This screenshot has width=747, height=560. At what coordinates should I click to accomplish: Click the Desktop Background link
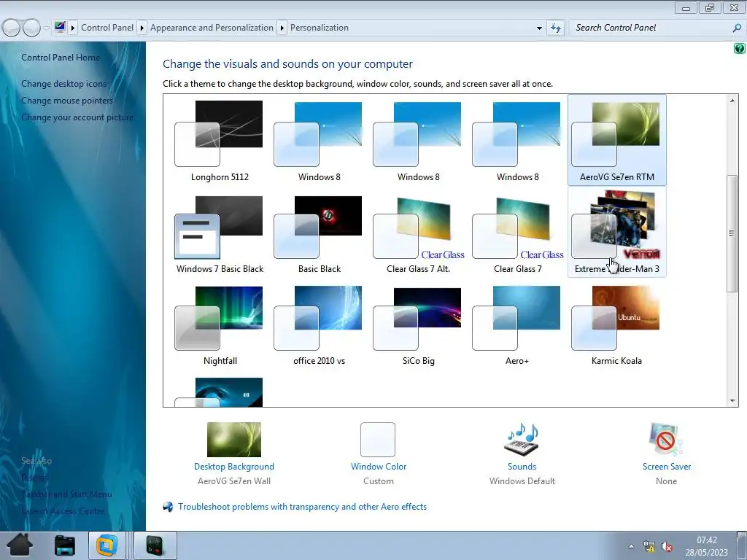pos(234,467)
